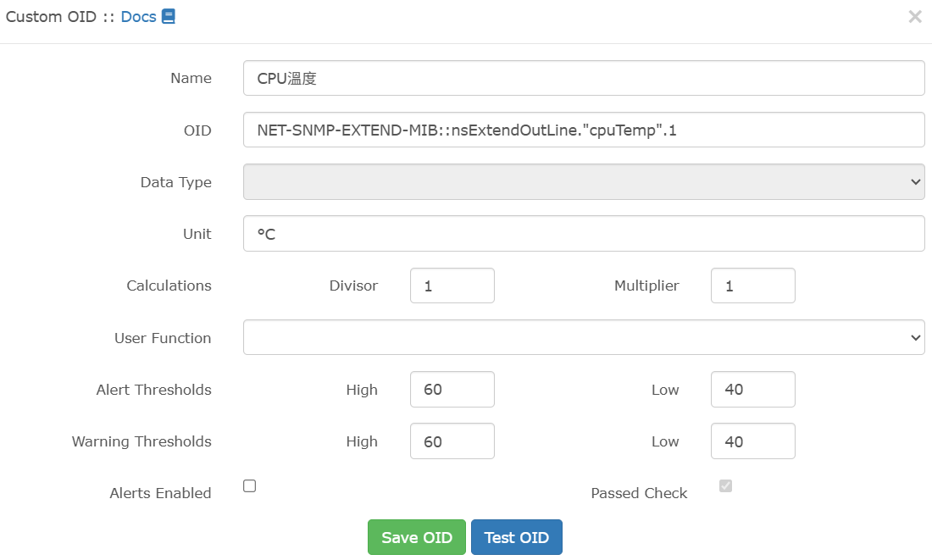The image size is (932, 560).
Task: Enable the Alerts Enabled checkbox
Action: [250, 486]
